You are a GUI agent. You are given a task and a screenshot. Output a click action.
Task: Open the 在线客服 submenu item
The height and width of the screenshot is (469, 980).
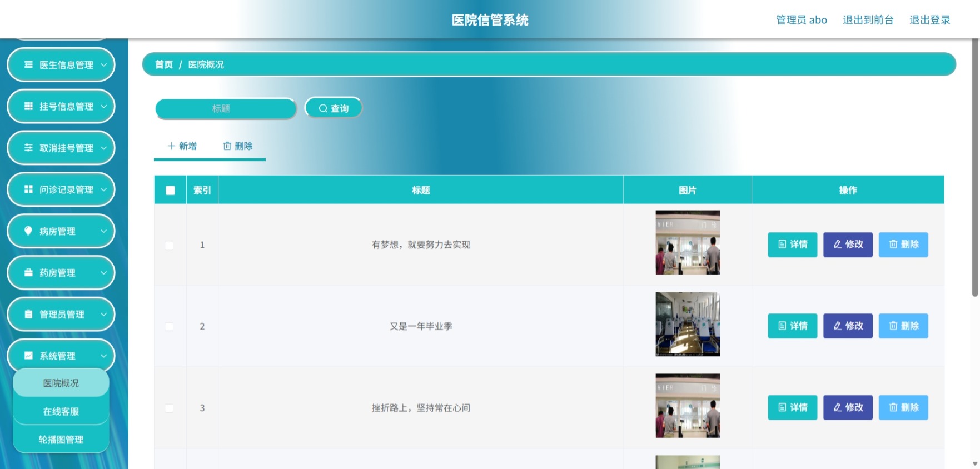point(61,411)
